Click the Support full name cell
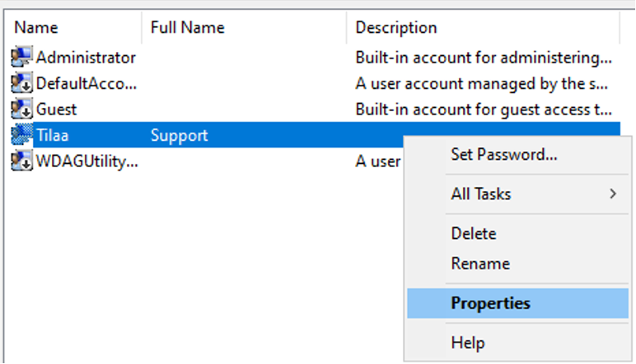 pos(180,135)
